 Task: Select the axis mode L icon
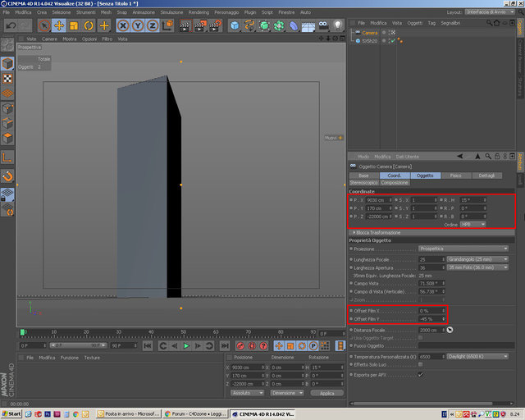[7, 157]
